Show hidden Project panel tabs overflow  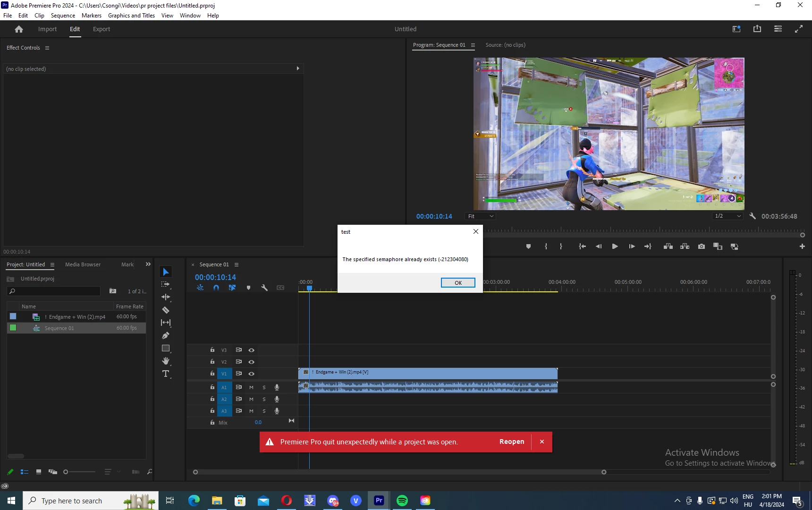tap(148, 264)
